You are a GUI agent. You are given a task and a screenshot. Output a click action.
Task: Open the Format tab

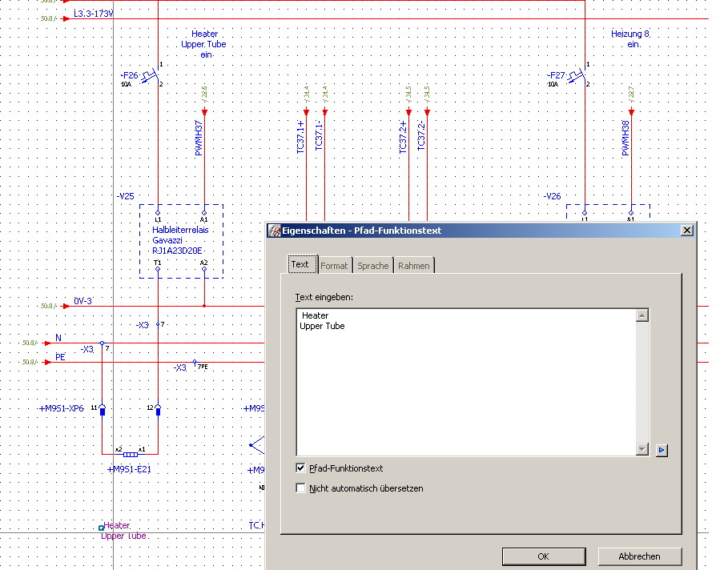pyautogui.click(x=334, y=266)
